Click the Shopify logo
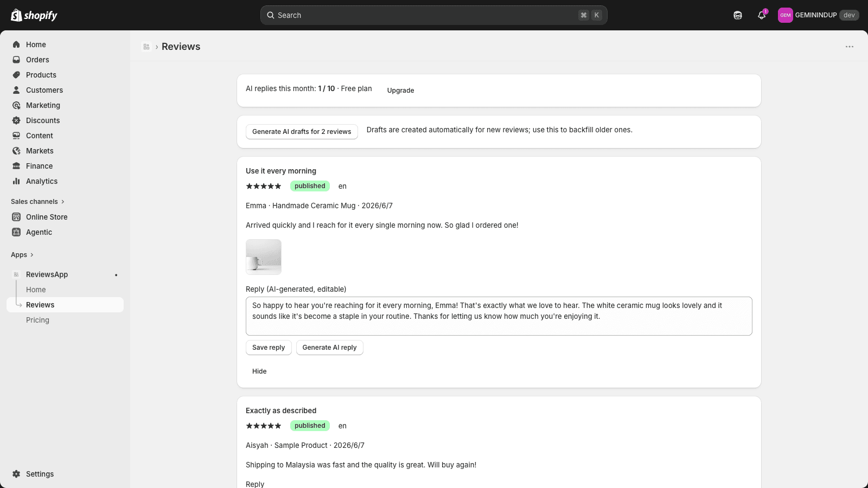 [34, 15]
